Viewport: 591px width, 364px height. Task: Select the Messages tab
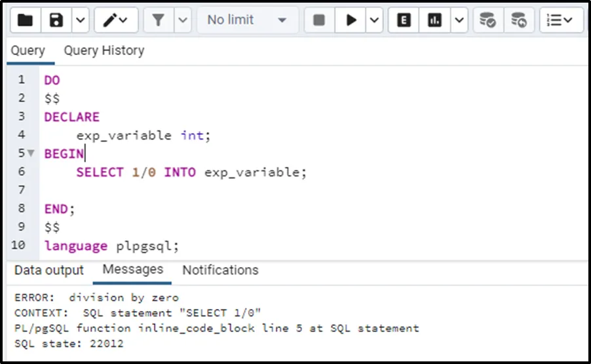pyautogui.click(x=133, y=269)
